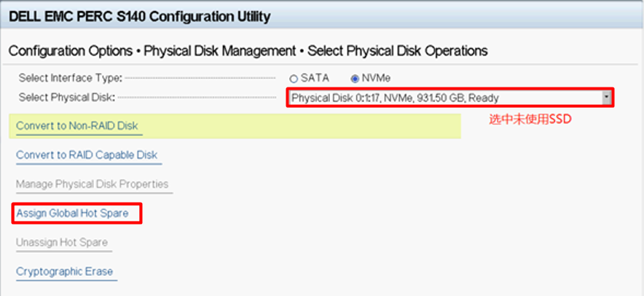Click the PERC S140 Configuration Utility title
The image size is (644, 296).
pyautogui.click(x=139, y=16)
